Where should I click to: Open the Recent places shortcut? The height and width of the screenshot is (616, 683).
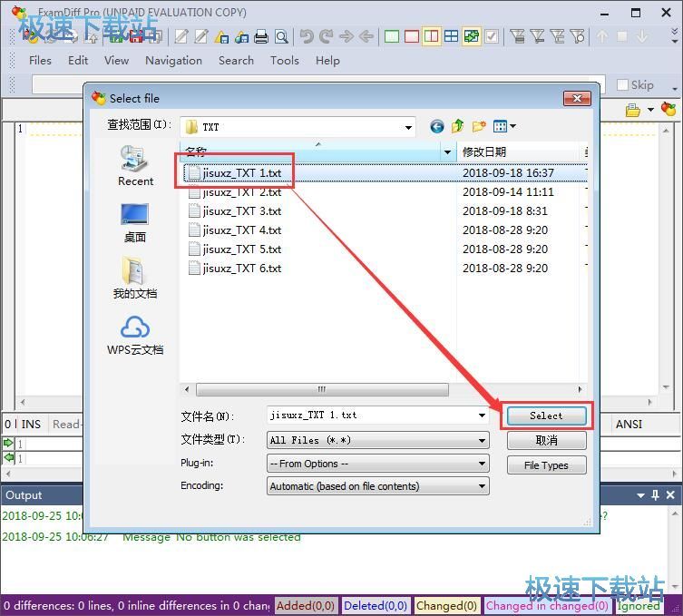(135, 166)
